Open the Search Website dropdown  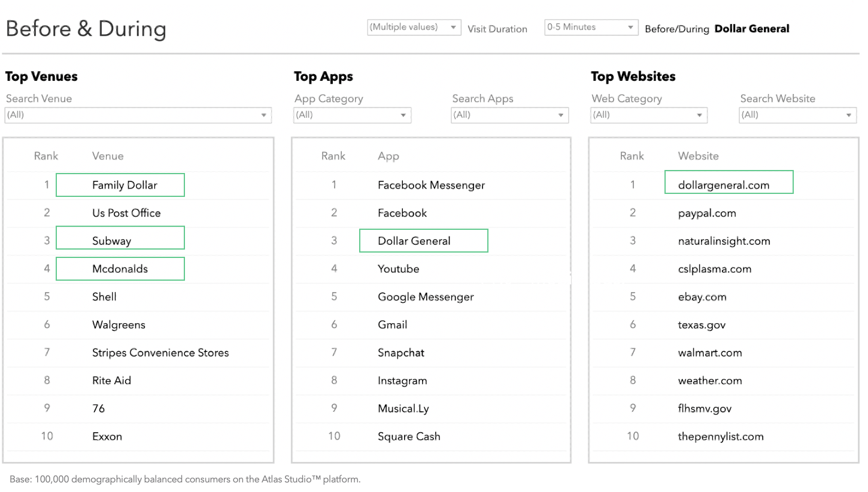797,115
